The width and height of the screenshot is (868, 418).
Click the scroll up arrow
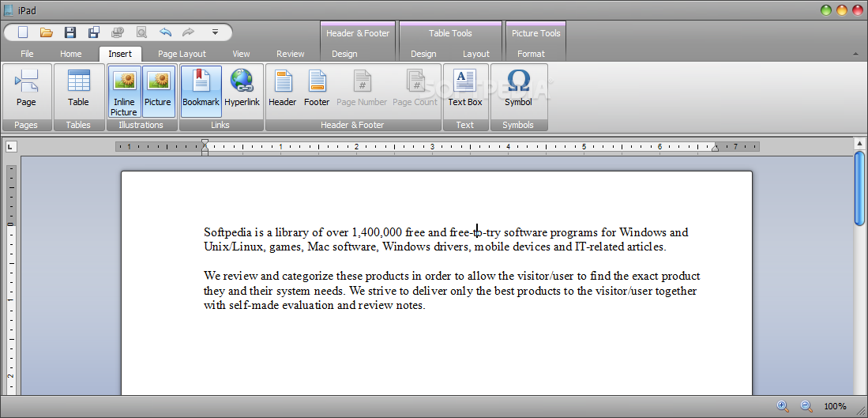click(859, 143)
